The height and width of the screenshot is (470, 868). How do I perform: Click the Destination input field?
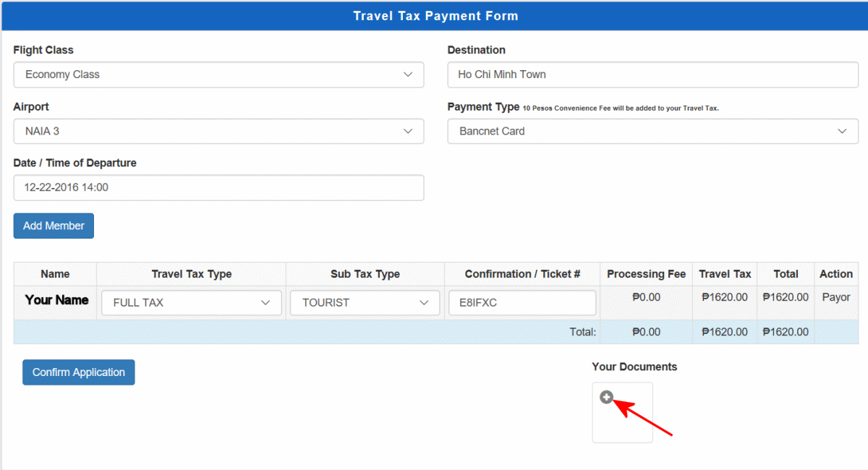[x=652, y=74]
